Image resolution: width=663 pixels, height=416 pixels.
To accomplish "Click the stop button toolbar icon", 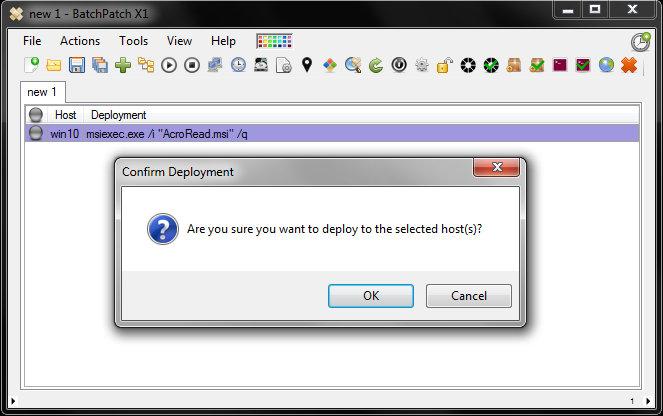I will pos(192,65).
